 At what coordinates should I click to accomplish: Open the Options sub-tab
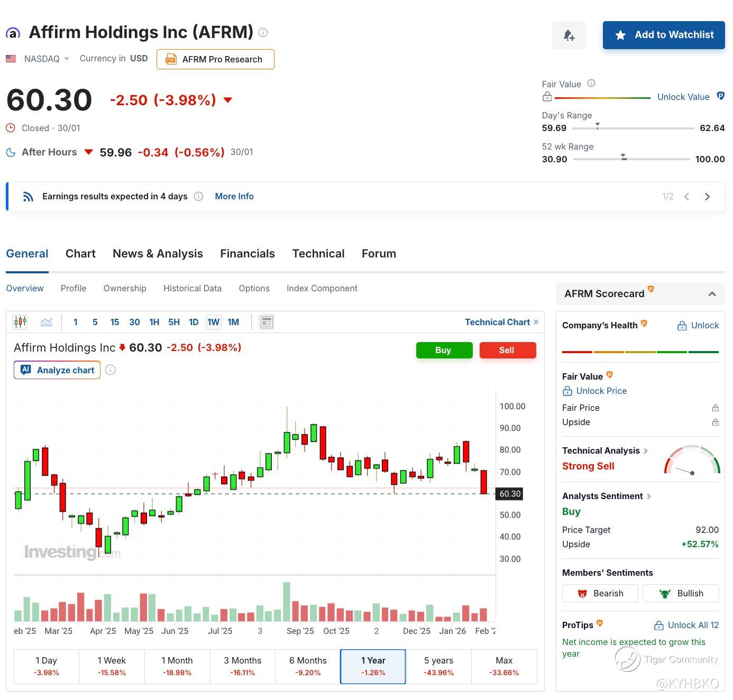pyautogui.click(x=254, y=289)
